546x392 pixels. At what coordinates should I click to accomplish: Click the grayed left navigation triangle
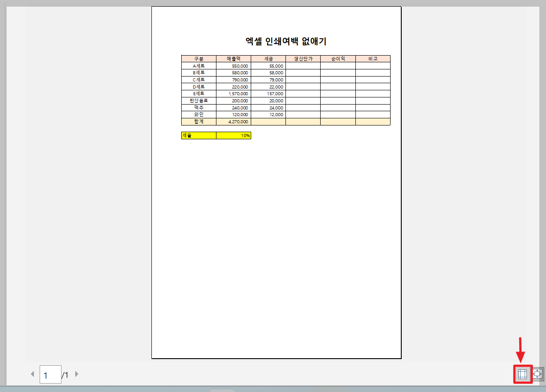(32, 374)
